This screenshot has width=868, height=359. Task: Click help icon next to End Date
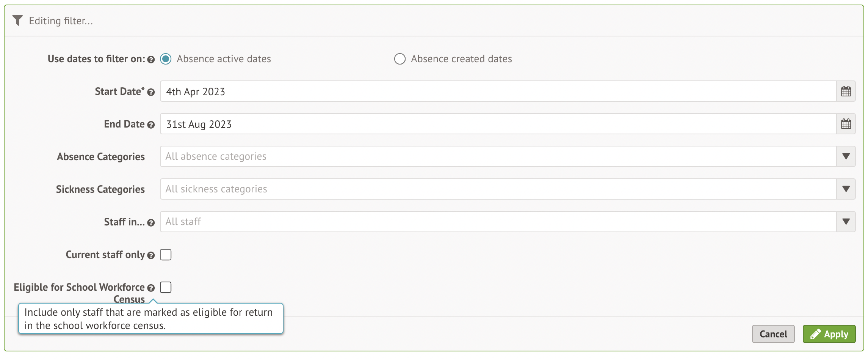(151, 125)
